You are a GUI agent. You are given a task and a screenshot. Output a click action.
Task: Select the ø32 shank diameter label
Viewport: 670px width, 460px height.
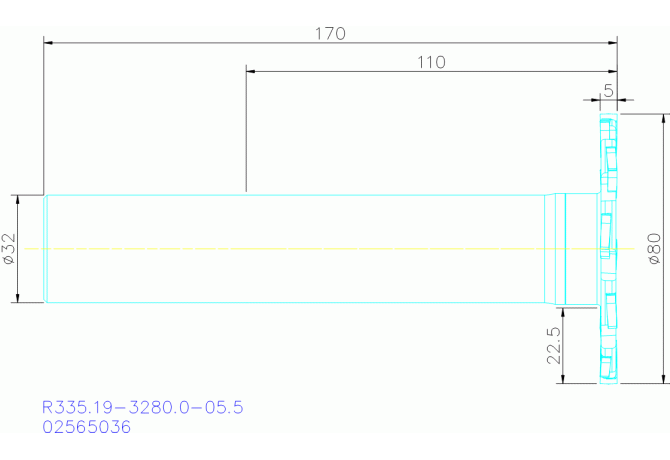[9, 249]
